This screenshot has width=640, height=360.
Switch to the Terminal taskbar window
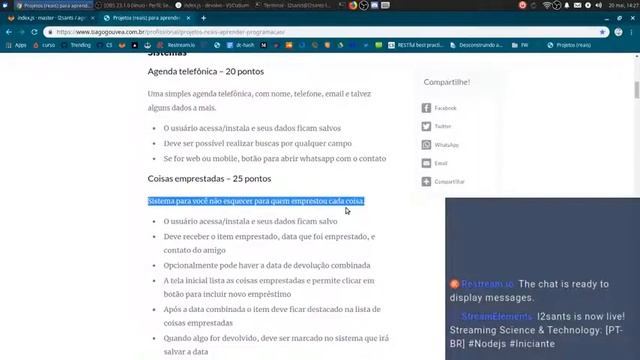pyautogui.click(x=293, y=5)
